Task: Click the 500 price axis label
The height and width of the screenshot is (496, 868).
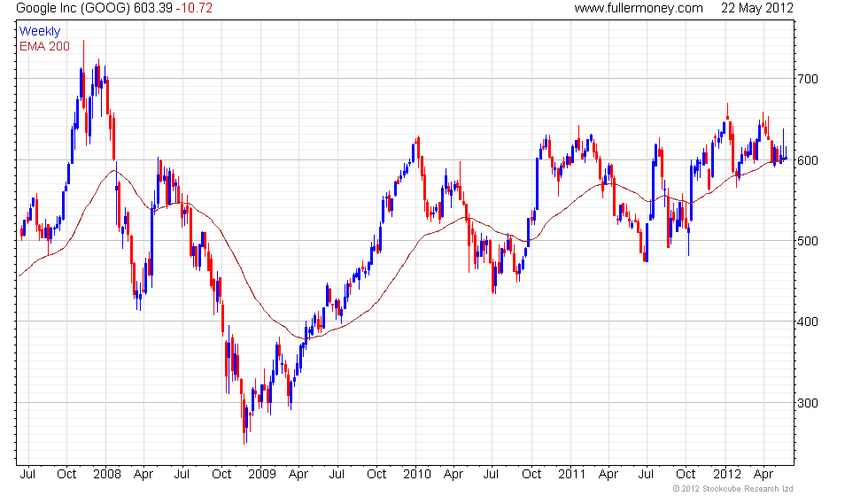Action: [x=807, y=241]
